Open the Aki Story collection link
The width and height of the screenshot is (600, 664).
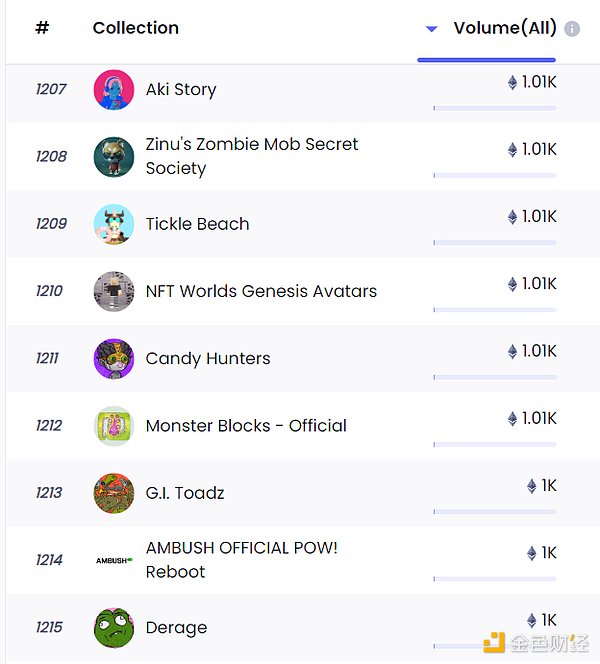[x=181, y=90]
